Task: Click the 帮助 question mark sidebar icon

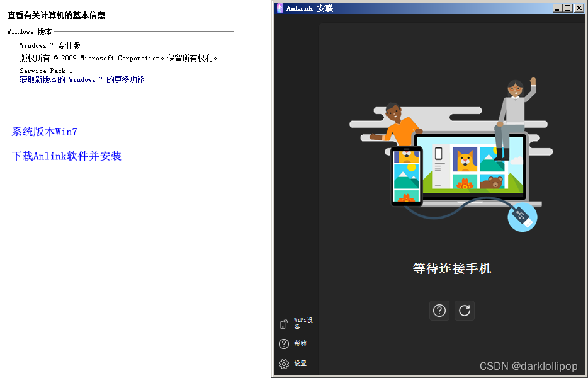Action: tap(284, 343)
